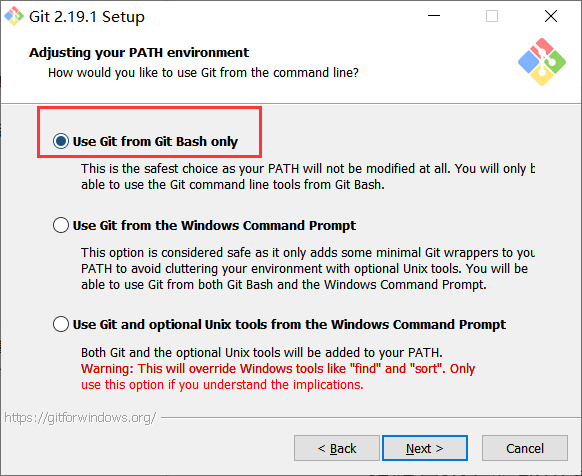Minimize the Git Setup window
This screenshot has height=476, width=582.
[434, 16]
